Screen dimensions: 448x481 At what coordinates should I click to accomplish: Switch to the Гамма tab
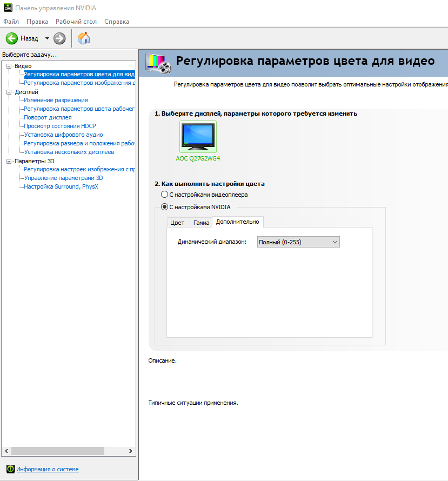point(201,223)
